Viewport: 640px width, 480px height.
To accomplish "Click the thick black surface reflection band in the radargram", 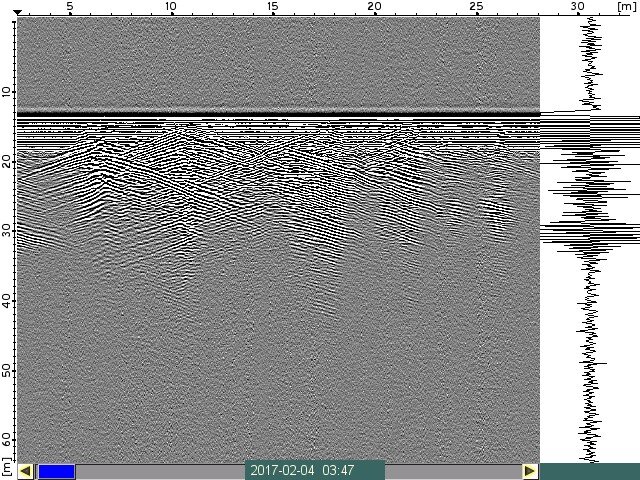I will (279, 115).
